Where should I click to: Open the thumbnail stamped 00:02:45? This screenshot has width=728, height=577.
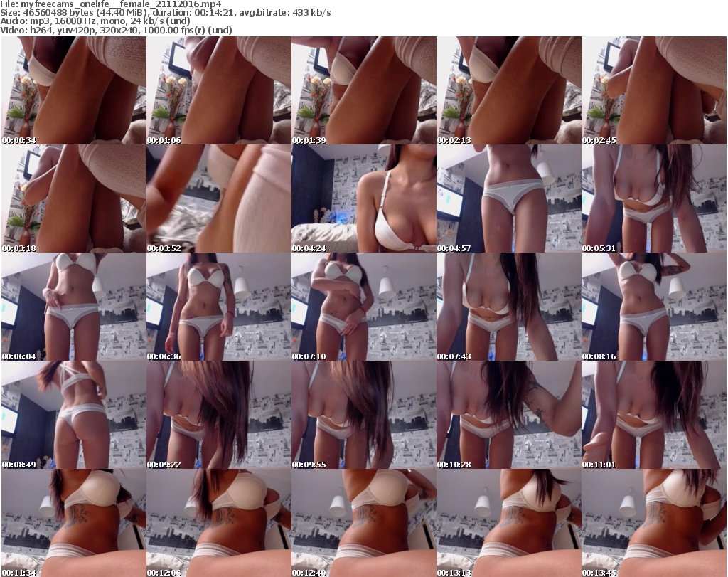click(x=654, y=90)
